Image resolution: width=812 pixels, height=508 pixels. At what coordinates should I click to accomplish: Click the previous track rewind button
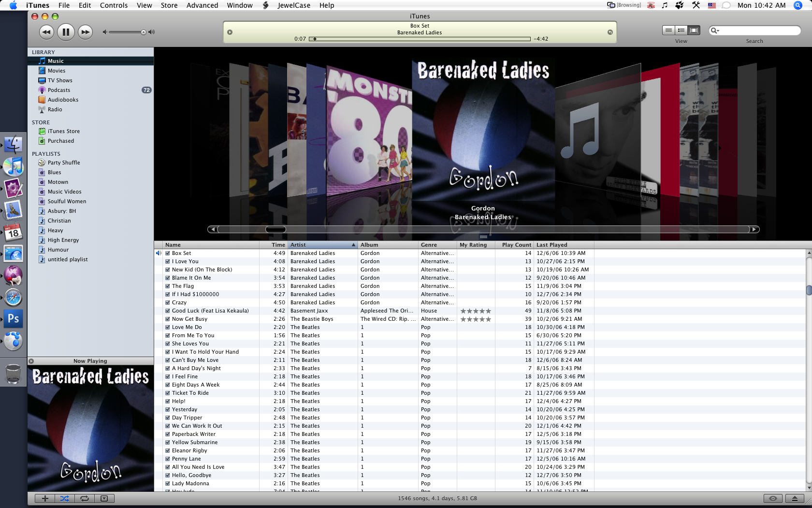[x=46, y=32]
